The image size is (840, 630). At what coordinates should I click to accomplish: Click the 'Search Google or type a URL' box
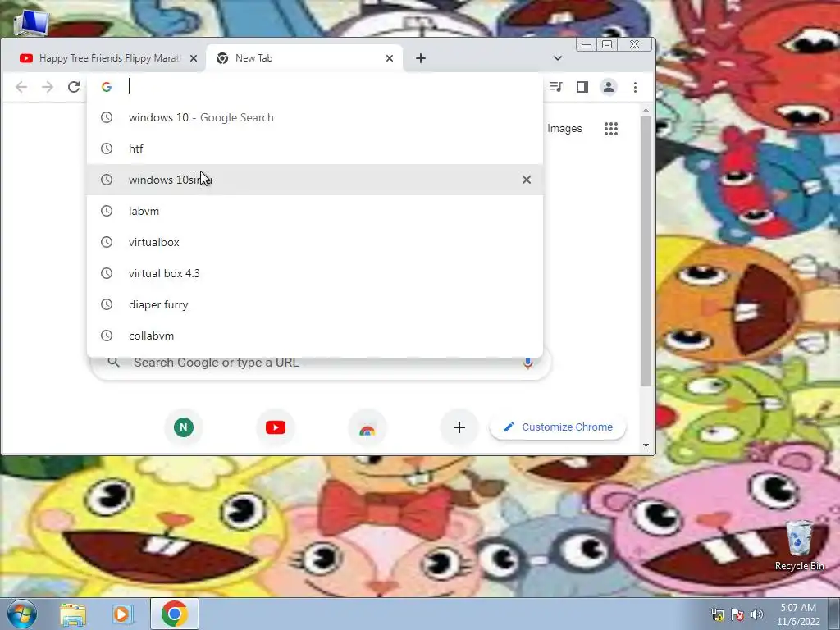click(322, 363)
